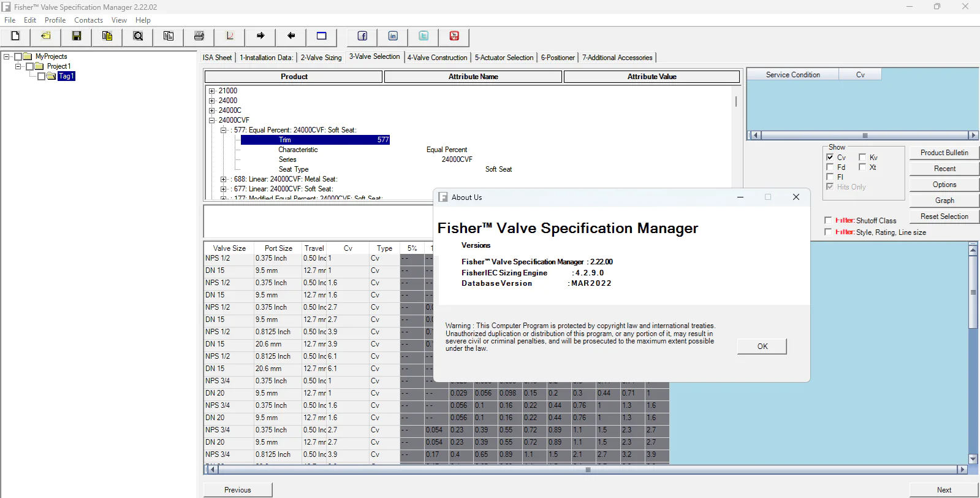The image size is (980, 498).
Task: Click the Product Bulletin button
Action: [x=944, y=153]
